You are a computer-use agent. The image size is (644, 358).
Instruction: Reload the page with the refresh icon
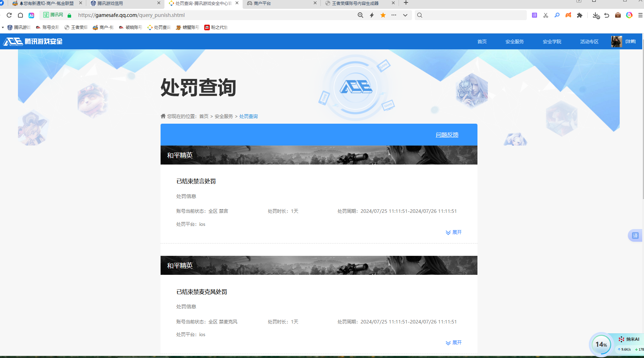pyautogui.click(x=9, y=15)
